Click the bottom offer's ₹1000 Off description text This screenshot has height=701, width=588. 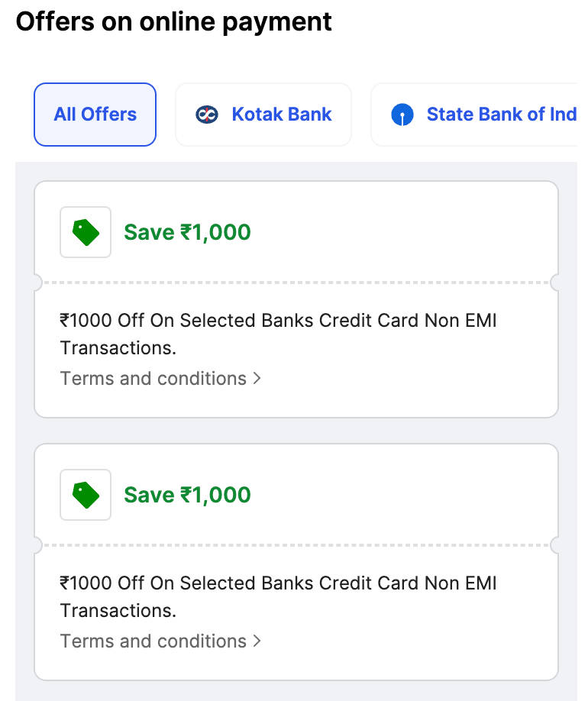coord(278,583)
